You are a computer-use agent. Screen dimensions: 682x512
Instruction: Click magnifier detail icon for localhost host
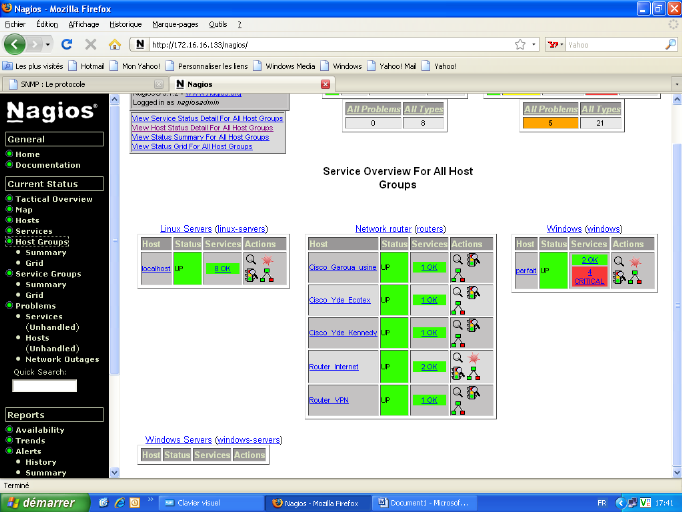(x=250, y=260)
